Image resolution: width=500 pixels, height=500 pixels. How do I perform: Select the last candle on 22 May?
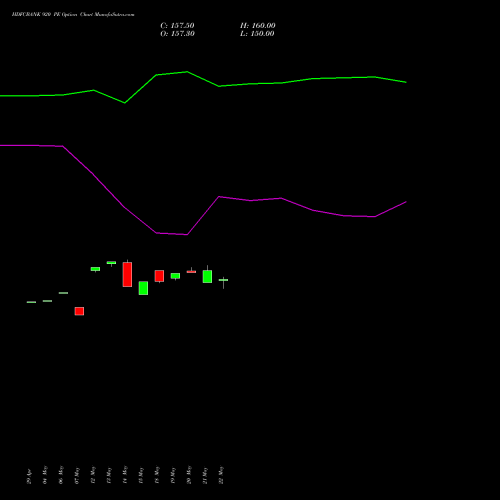[x=223, y=282]
